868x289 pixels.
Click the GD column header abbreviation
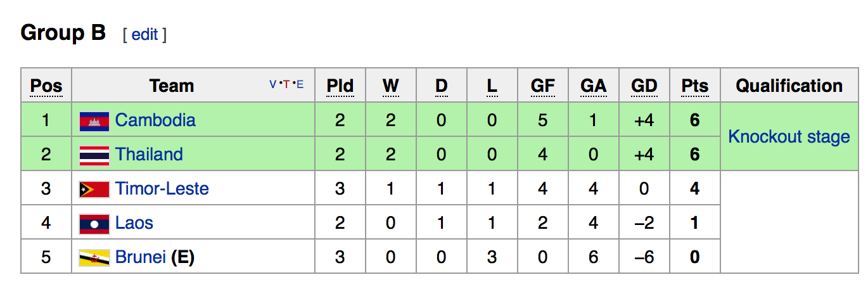point(644,86)
